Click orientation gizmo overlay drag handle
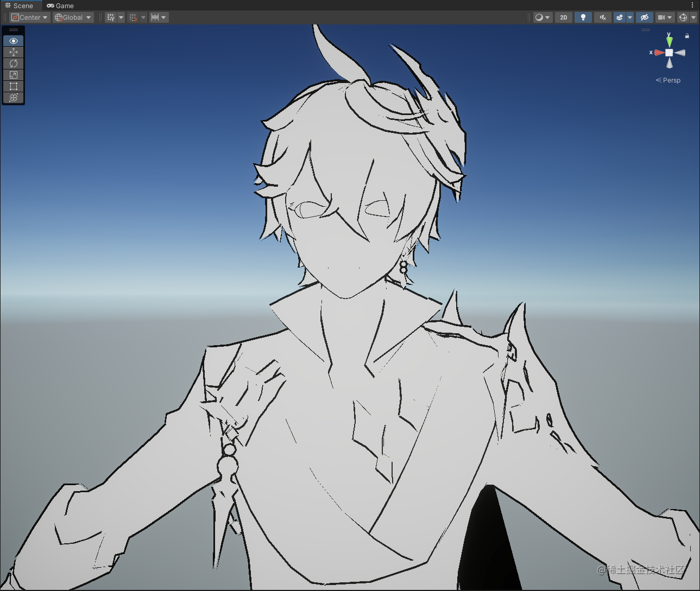Screen dimensions: 700x591 click(646, 30)
